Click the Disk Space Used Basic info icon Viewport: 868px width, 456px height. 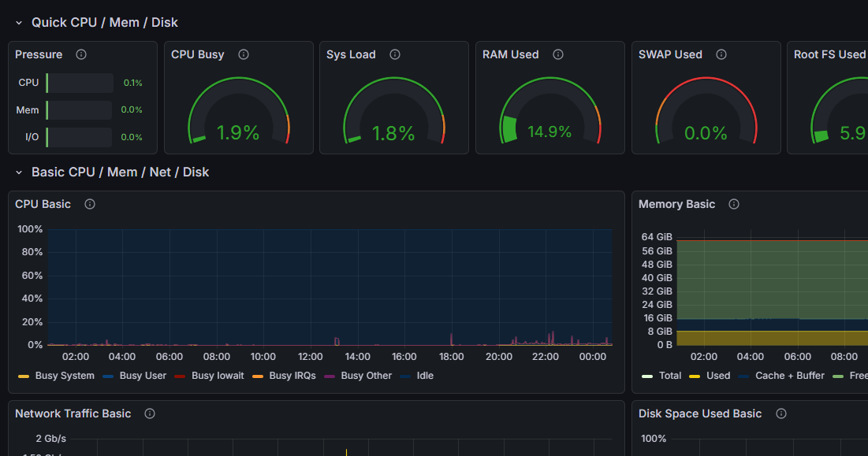coord(781,413)
